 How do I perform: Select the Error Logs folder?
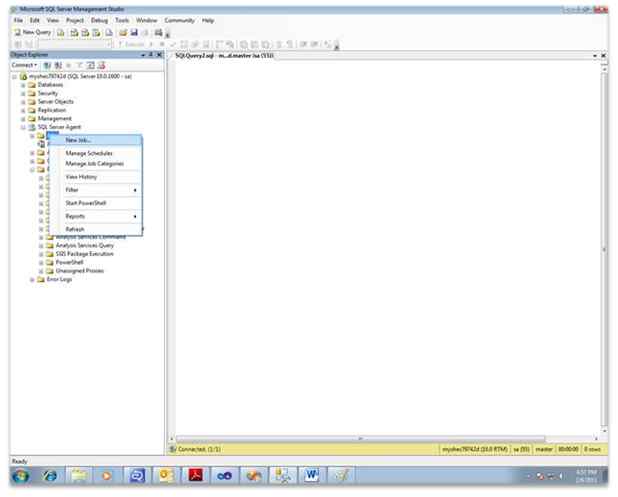pyautogui.click(x=55, y=279)
